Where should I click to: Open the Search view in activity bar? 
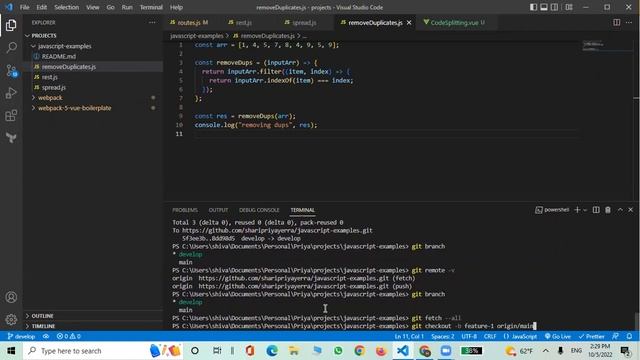click(x=11, y=47)
